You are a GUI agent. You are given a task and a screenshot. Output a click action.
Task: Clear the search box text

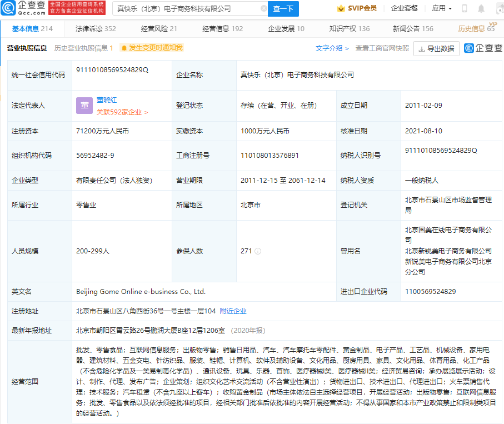263,9
